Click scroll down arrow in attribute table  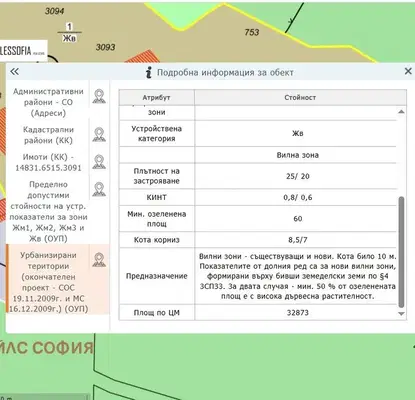[x=401, y=314]
